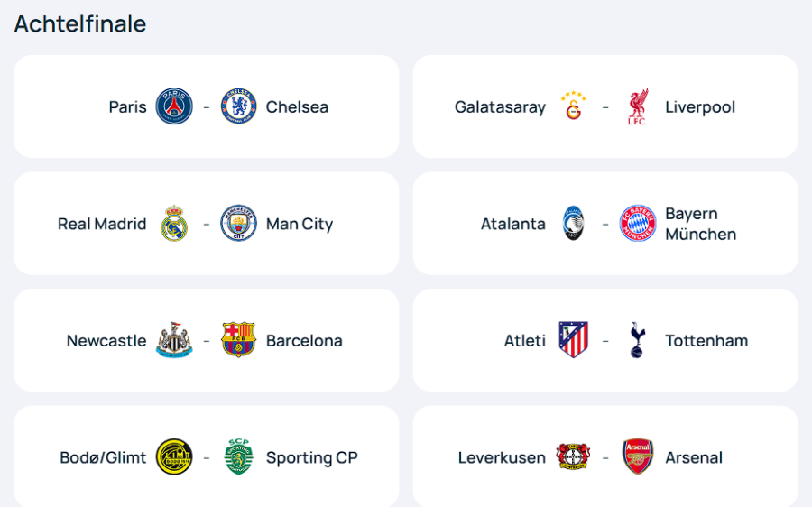Click the Manchester City crest
The image size is (812, 507).
[239, 224]
